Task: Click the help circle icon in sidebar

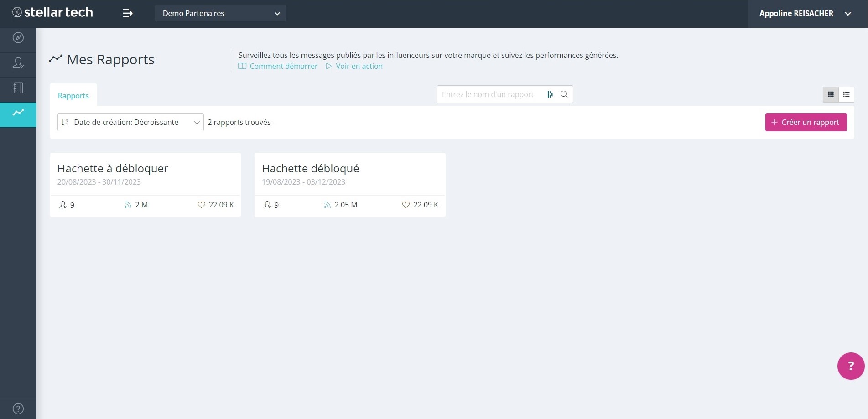Action: [x=18, y=409]
